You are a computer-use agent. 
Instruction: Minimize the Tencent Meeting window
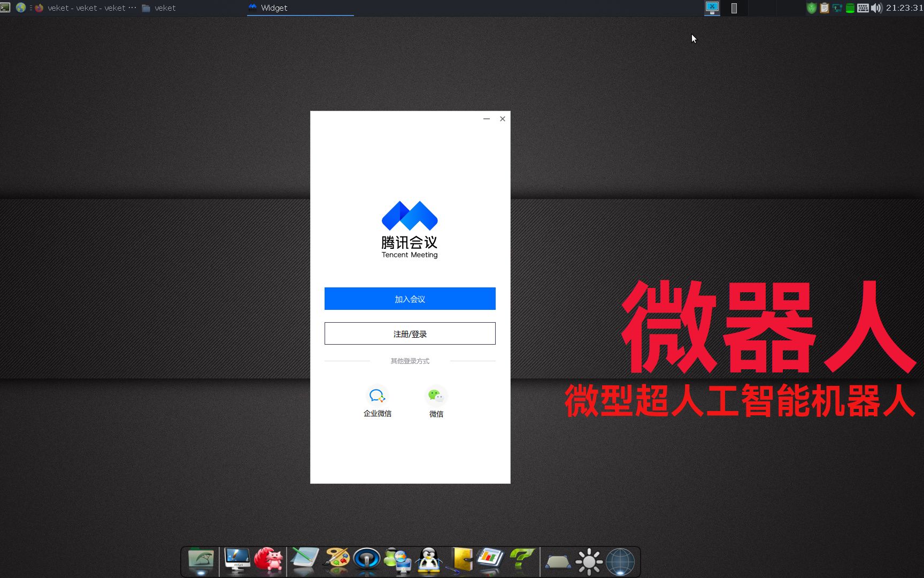point(487,119)
